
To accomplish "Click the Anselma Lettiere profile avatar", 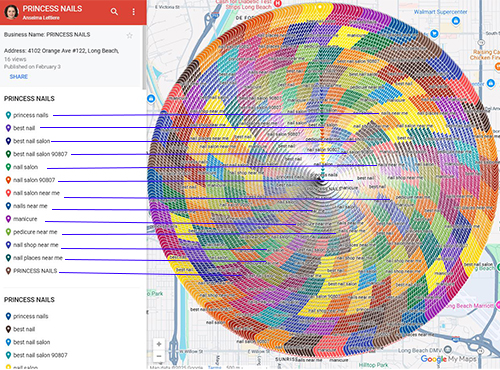I will (x=11, y=12).
